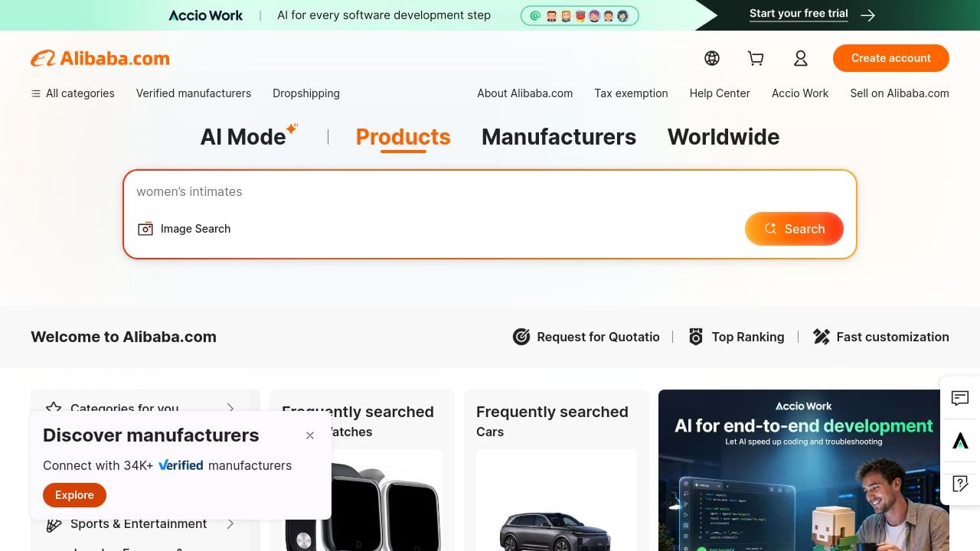Screen dimensions: 980x551
Task: Open the Dropshipping nav link
Action: point(306,93)
